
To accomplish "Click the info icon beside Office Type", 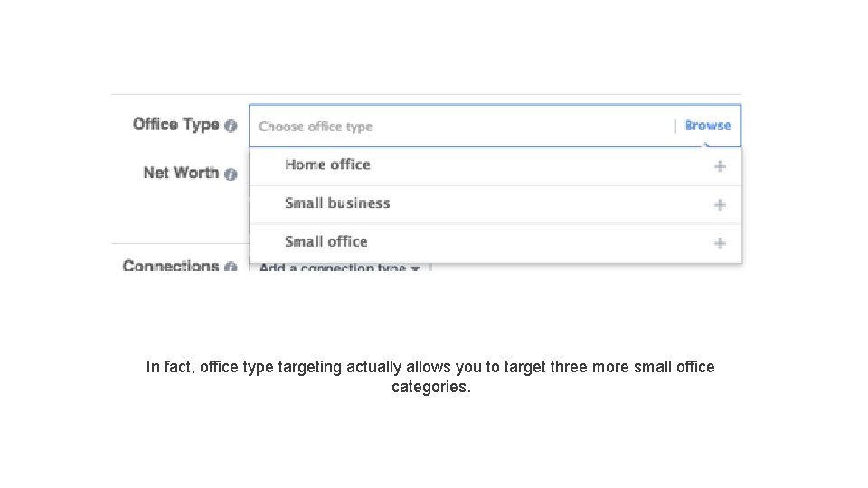I will pos(231,127).
